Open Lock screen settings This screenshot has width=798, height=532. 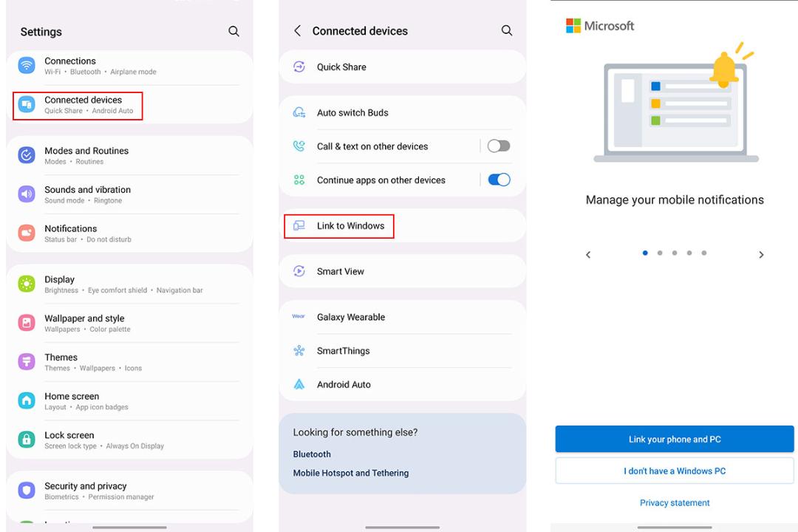coord(129,440)
